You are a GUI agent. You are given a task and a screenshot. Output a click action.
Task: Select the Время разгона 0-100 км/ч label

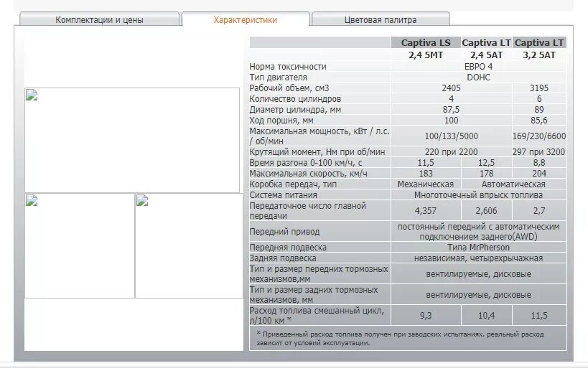tap(306, 163)
